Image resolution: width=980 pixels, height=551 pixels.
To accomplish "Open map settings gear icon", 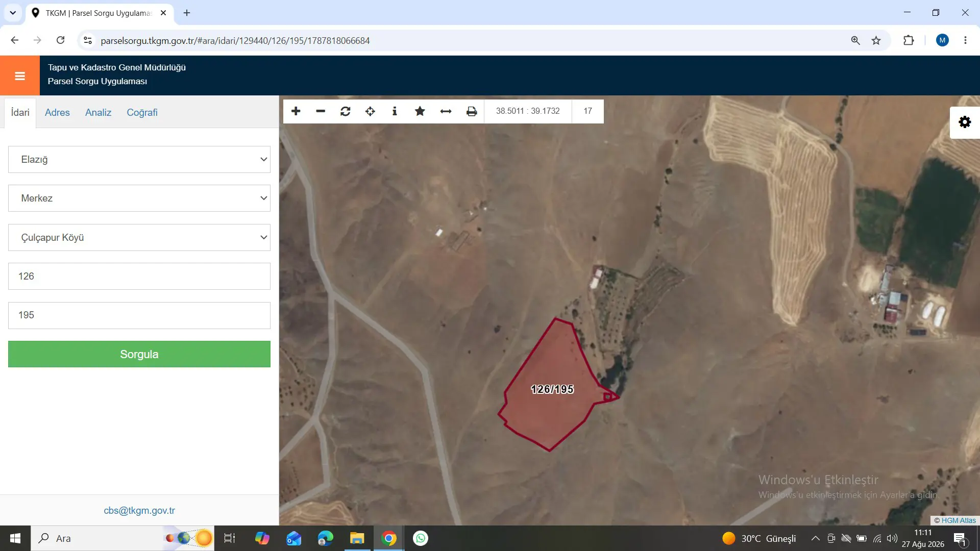I will click(965, 122).
